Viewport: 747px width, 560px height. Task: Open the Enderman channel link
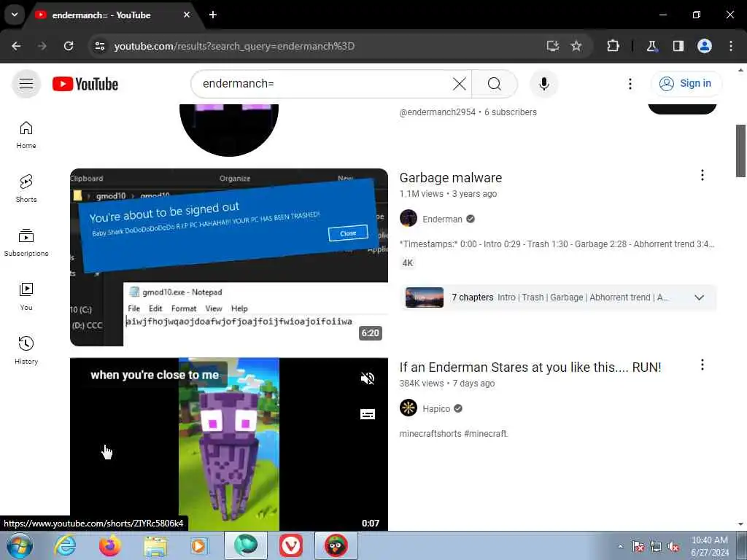pyautogui.click(x=442, y=219)
